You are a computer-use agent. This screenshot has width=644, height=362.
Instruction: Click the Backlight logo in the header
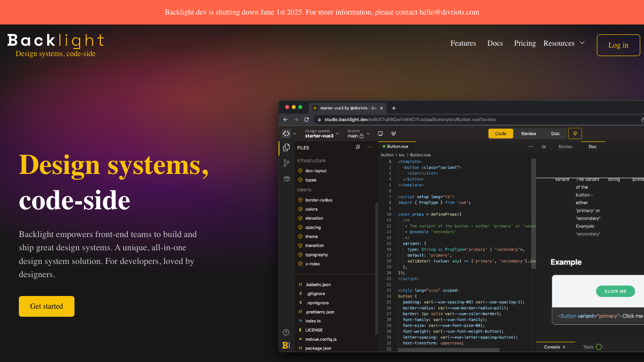(56, 41)
